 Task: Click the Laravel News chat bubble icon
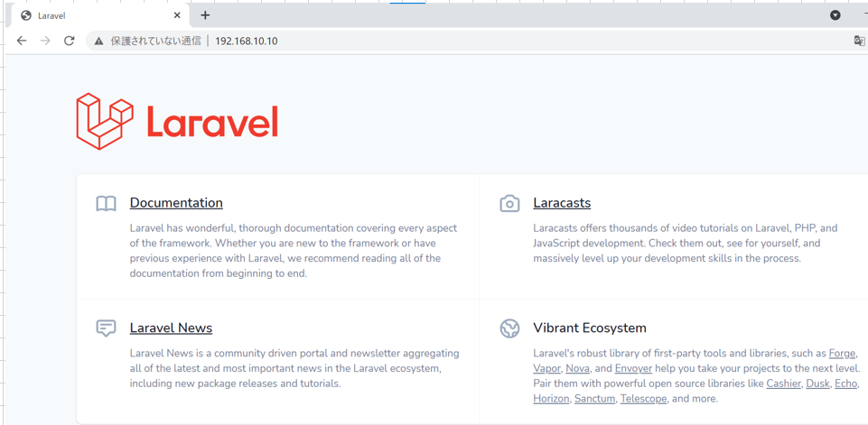[x=106, y=328]
